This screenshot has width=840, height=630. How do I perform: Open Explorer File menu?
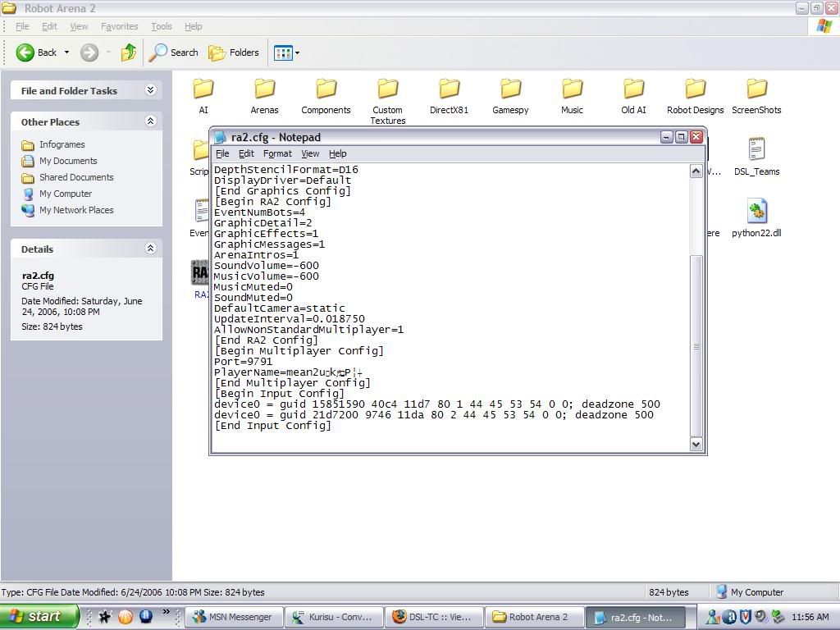tap(22, 26)
